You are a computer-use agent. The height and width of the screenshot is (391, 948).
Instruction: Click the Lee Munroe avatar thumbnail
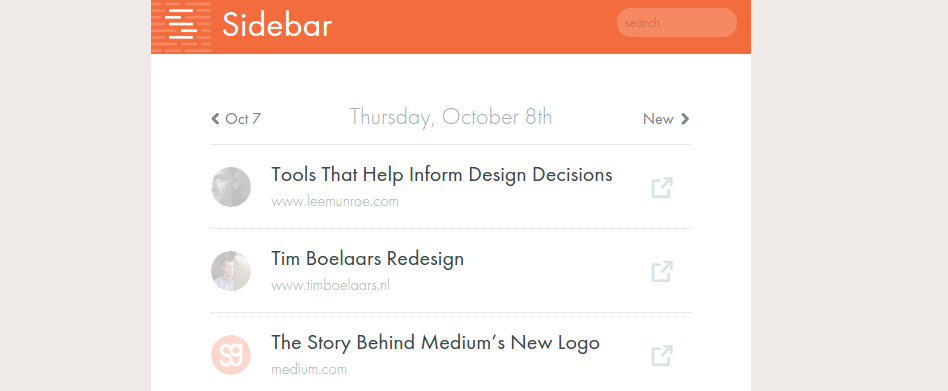coord(231,187)
